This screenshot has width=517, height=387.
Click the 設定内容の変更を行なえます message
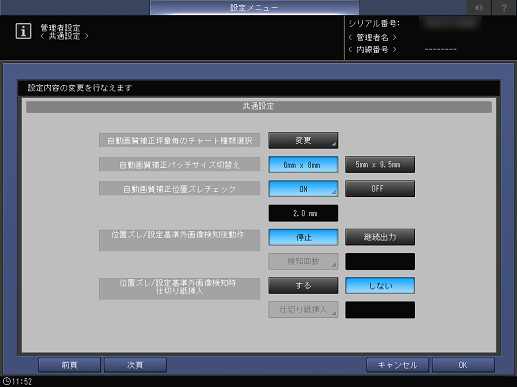(x=80, y=88)
